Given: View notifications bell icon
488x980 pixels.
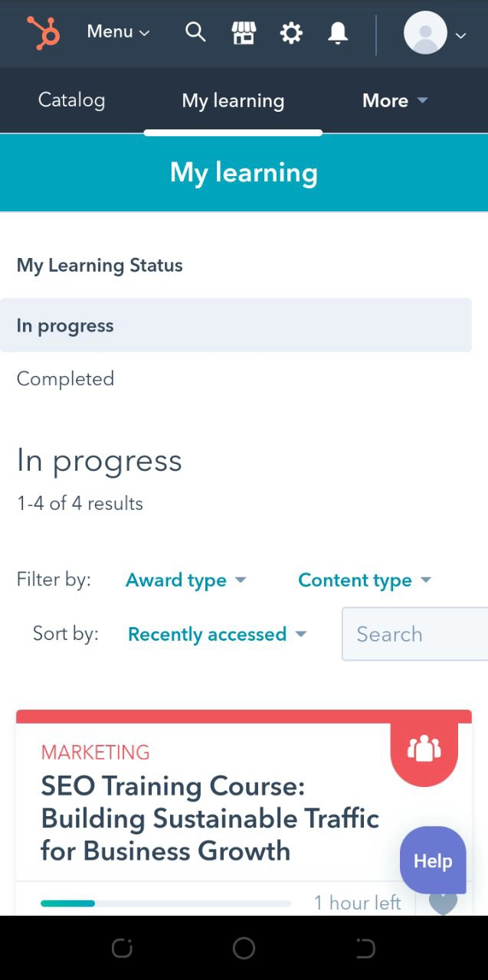Looking at the screenshot, I should tap(338, 33).
